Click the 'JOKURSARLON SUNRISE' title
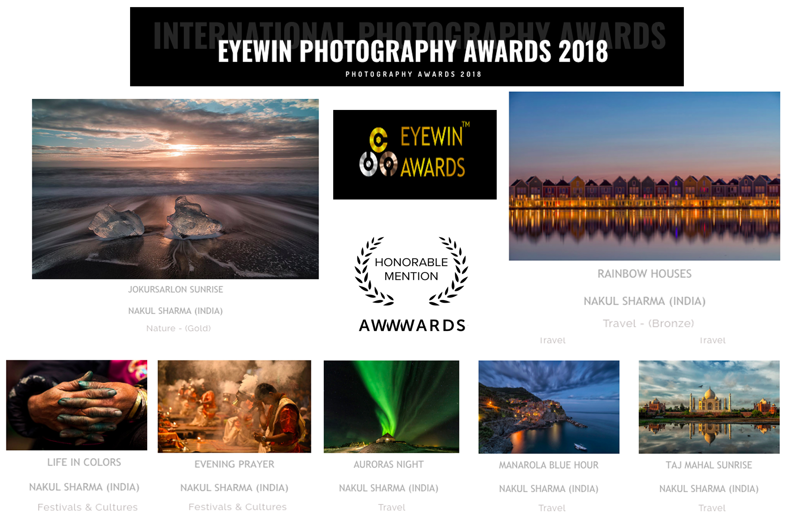This screenshot has height=532, width=790. point(175,289)
